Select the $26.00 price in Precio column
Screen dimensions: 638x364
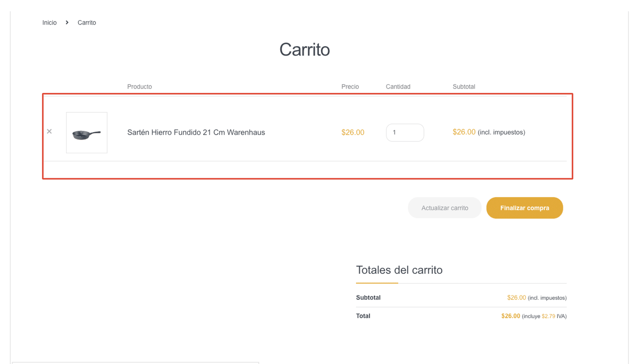(352, 132)
